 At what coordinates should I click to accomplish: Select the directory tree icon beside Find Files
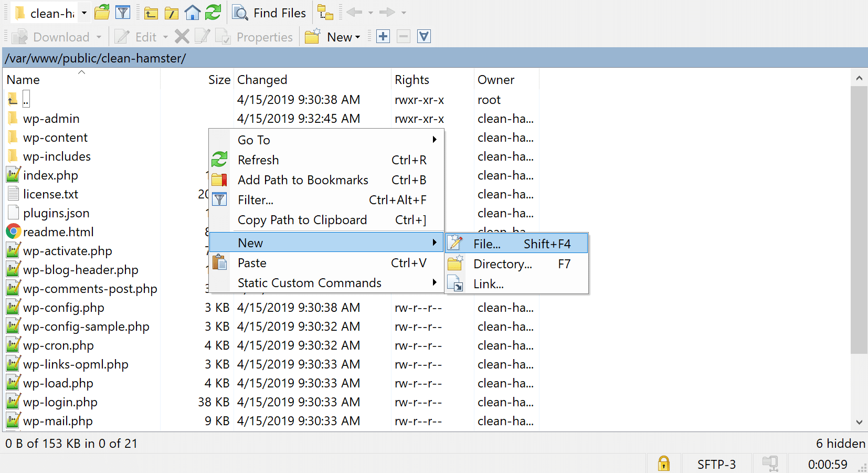[325, 12]
